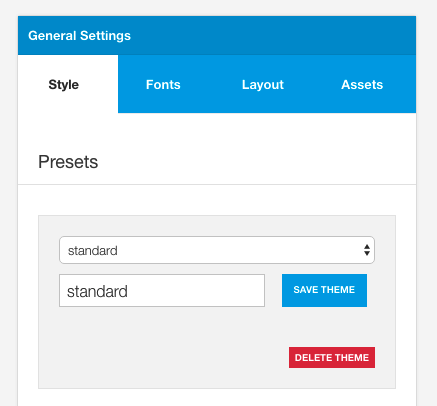Image resolution: width=437 pixels, height=406 pixels.
Task: View layout options in General Settings
Action: point(263,84)
